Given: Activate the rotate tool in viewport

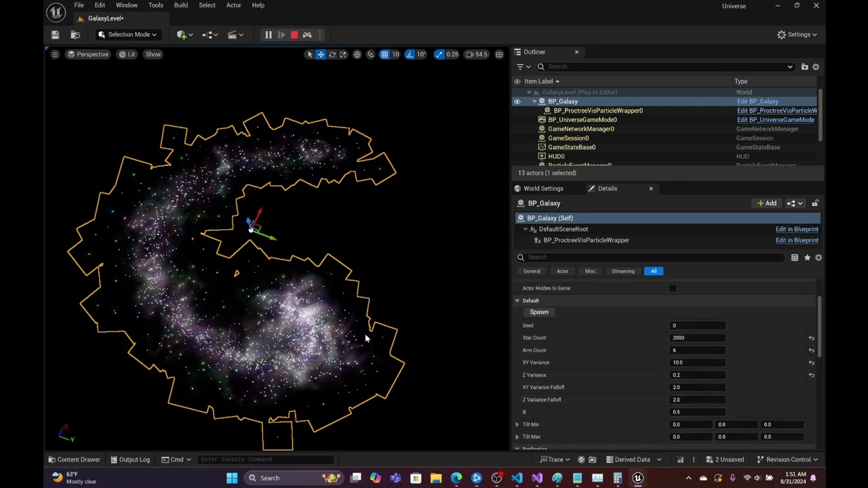Looking at the screenshot, I should tap(332, 54).
